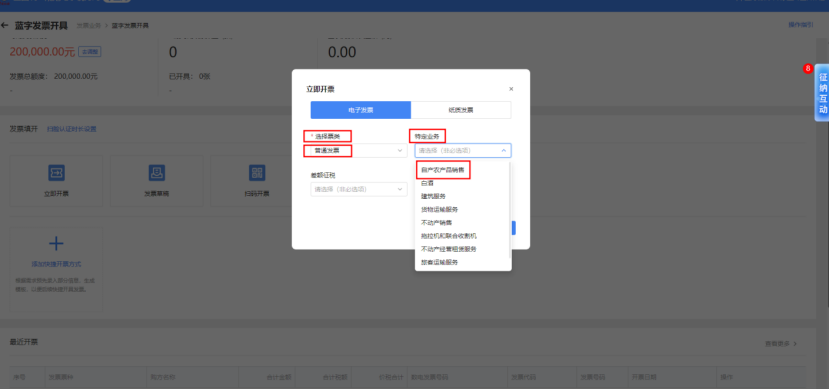
Task: Close the 立即开票 dialog
Action: click(x=511, y=89)
